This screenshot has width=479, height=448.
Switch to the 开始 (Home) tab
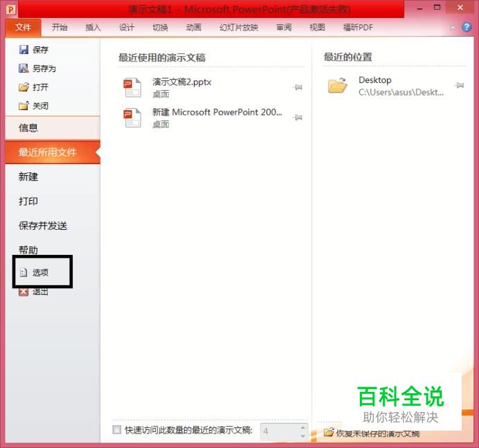coord(60,28)
